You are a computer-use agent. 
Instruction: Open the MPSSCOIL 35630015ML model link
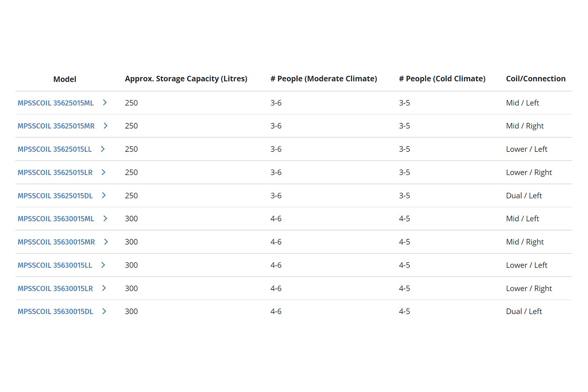tap(56, 219)
